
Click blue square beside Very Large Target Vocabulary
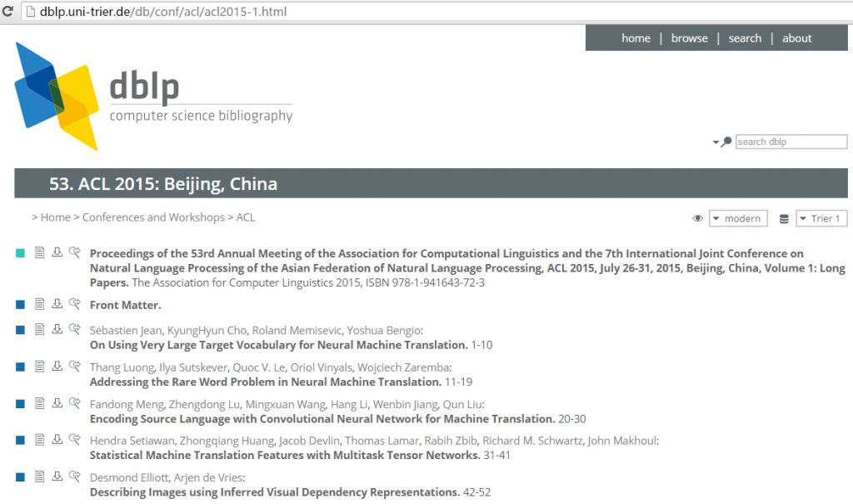(x=20, y=330)
